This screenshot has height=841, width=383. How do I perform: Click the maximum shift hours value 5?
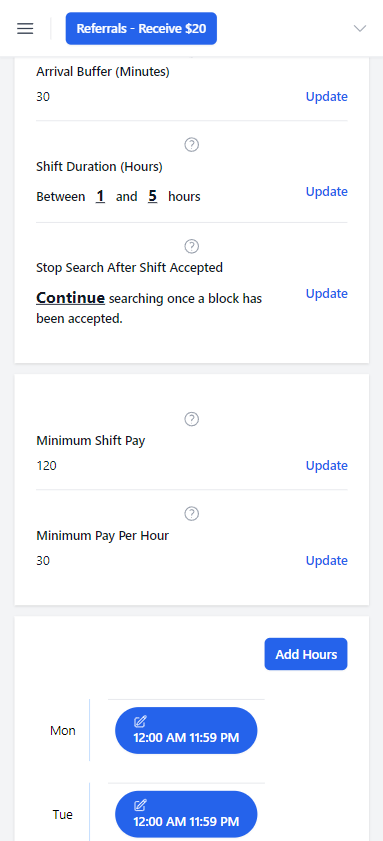(x=152, y=197)
